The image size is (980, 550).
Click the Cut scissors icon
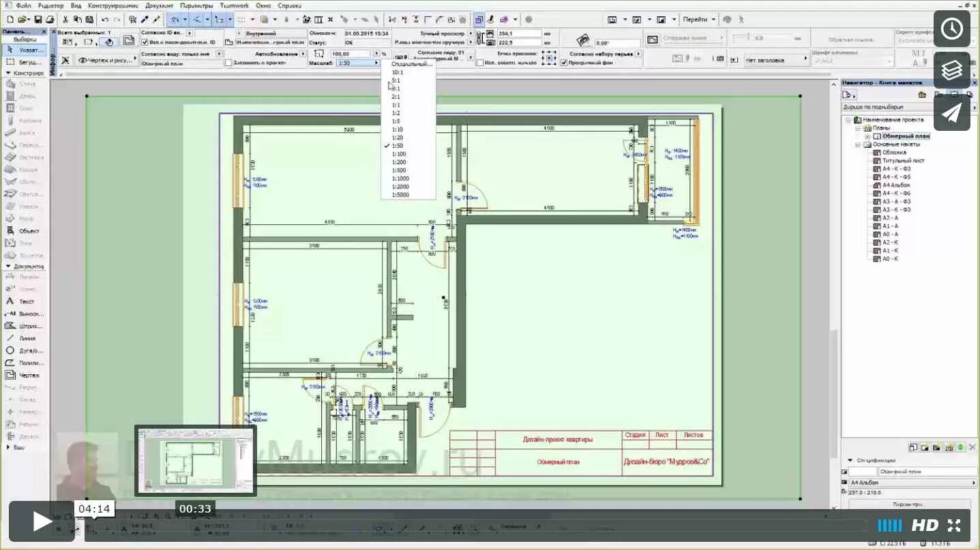coord(66,19)
